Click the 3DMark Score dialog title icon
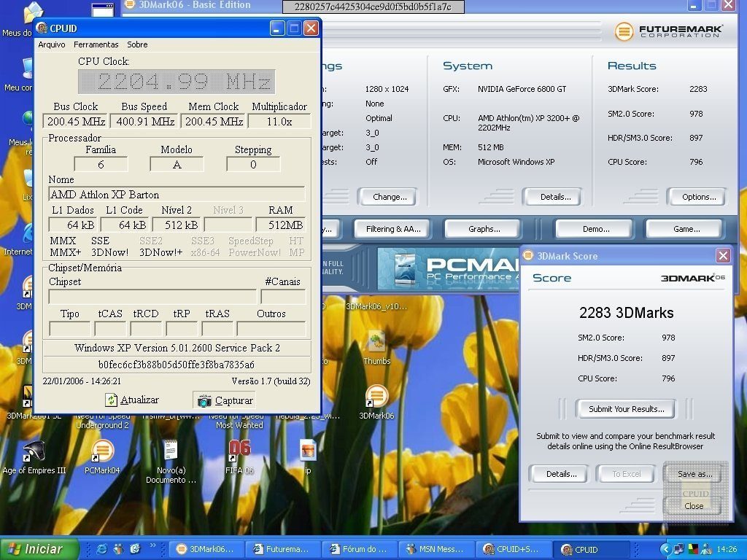The height and width of the screenshot is (560, 747). 528,256
